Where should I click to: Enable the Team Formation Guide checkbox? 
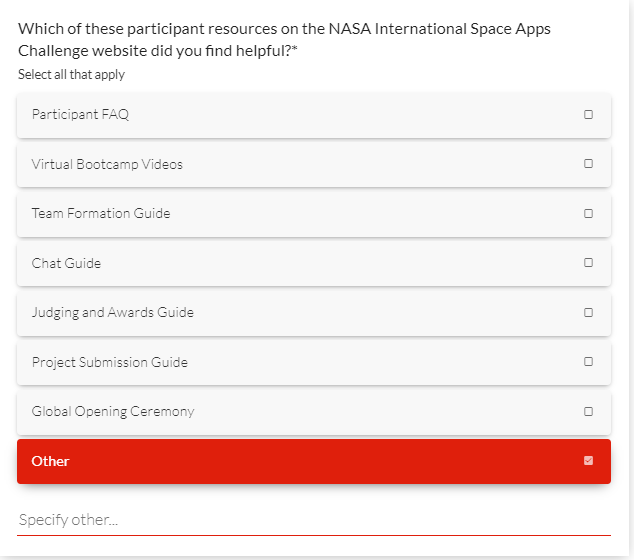[x=588, y=214]
